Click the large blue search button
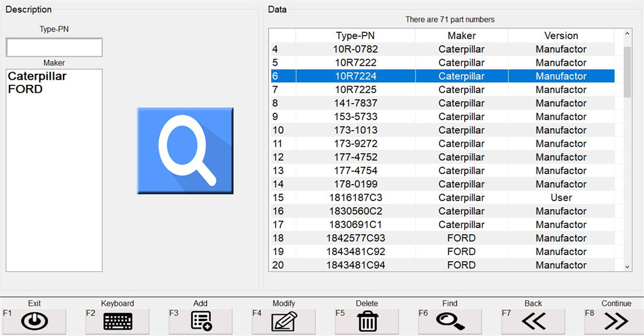The width and height of the screenshot is (644, 336). click(x=185, y=151)
